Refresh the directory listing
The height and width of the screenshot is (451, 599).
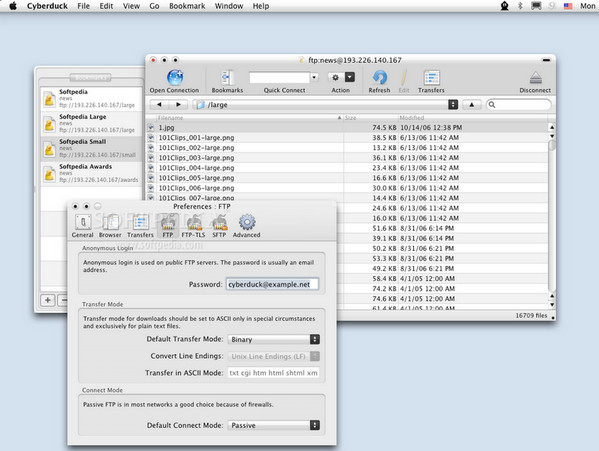click(x=379, y=78)
